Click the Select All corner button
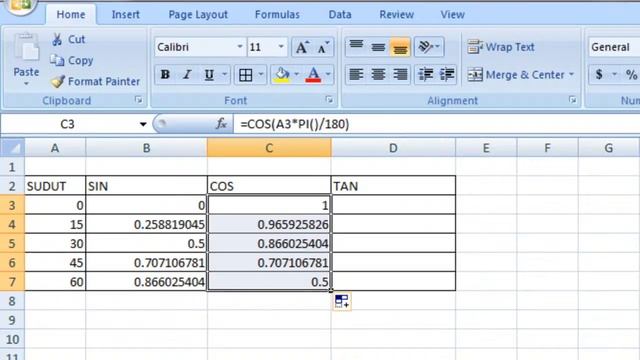The width and height of the screenshot is (640, 360). click(12, 148)
